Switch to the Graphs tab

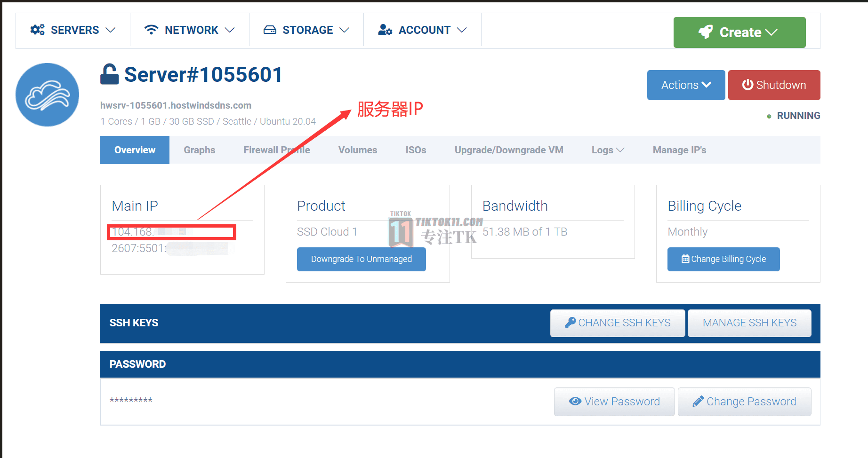tap(199, 150)
